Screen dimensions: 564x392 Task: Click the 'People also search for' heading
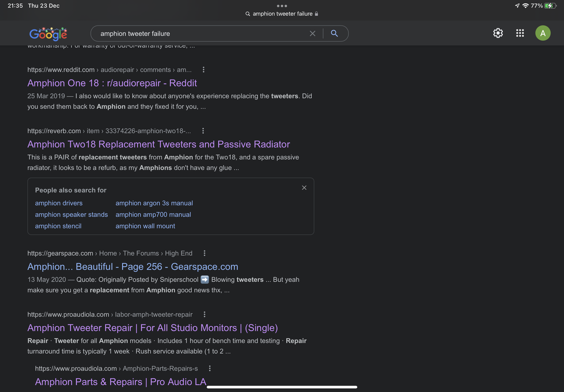point(71,190)
